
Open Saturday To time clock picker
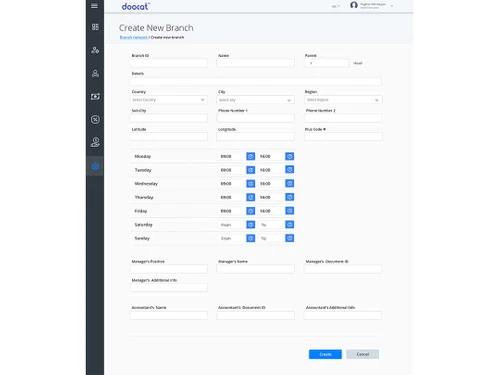[290, 225]
